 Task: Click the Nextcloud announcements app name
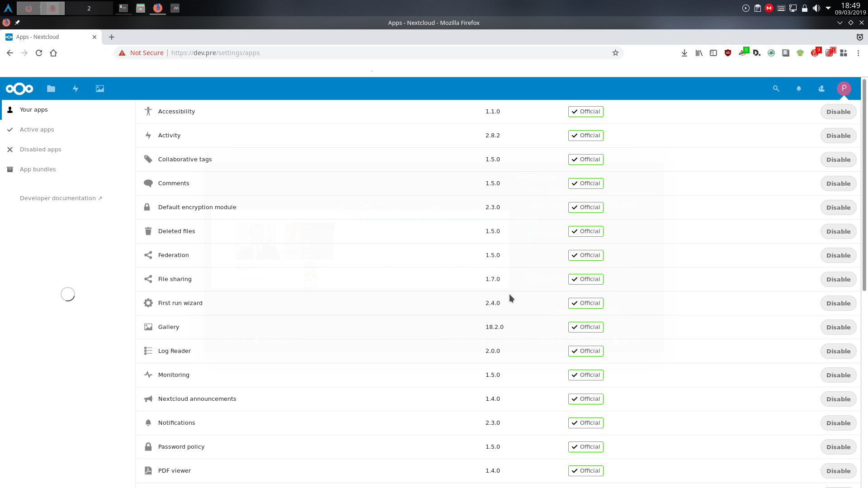pos(197,399)
